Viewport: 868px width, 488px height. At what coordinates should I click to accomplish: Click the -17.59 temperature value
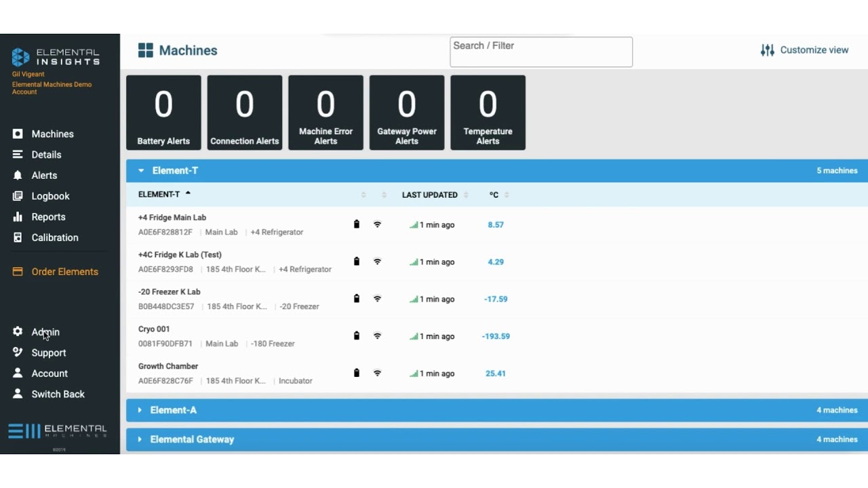point(496,299)
